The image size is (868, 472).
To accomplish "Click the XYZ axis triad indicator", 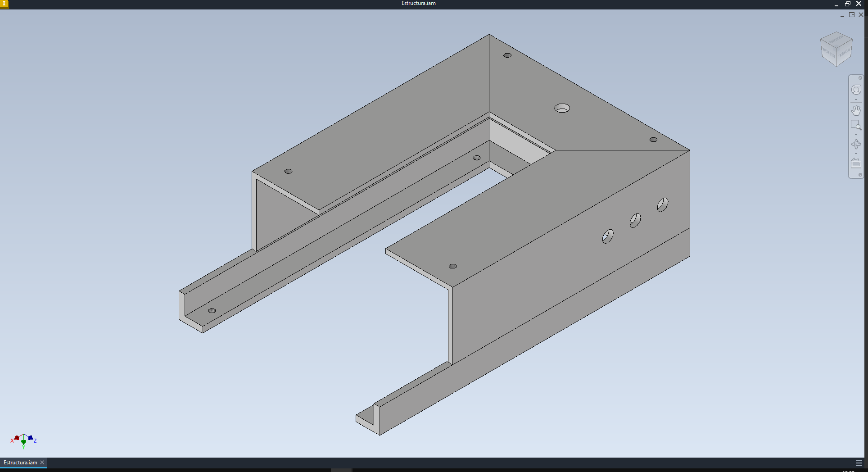I will [x=23, y=440].
